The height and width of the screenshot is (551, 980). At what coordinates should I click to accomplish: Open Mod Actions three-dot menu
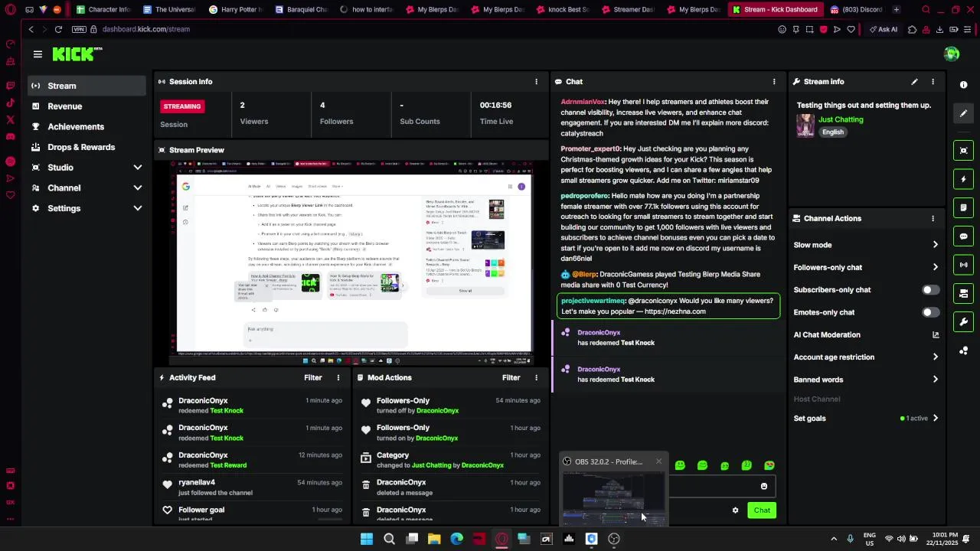pos(536,377)
